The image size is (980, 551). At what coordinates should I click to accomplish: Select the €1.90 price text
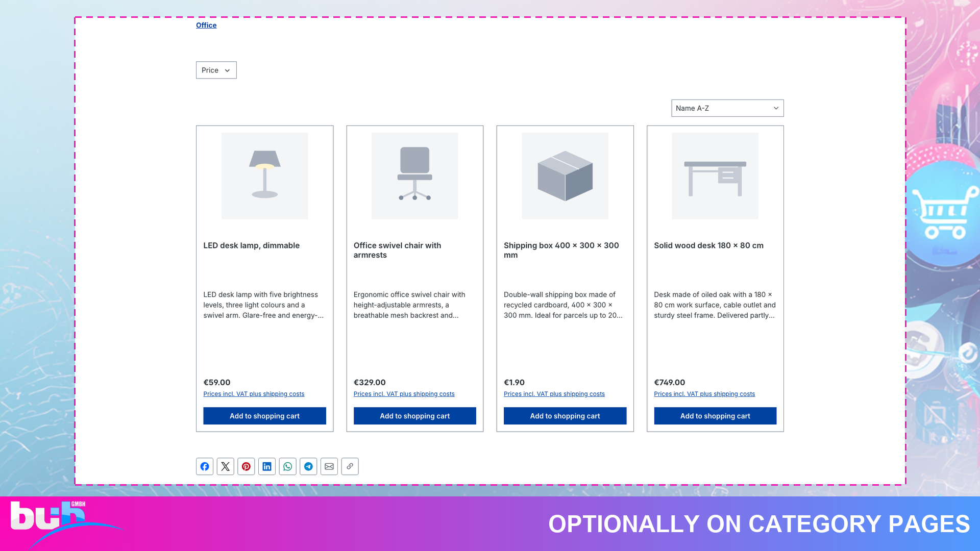[x=514, y=382]
